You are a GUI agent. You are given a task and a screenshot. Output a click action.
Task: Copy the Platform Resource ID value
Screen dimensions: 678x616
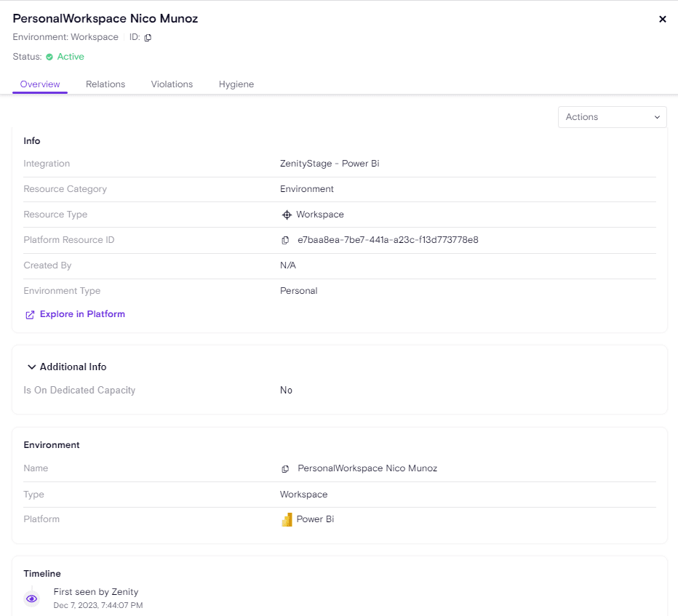click(x=285, y=240)
